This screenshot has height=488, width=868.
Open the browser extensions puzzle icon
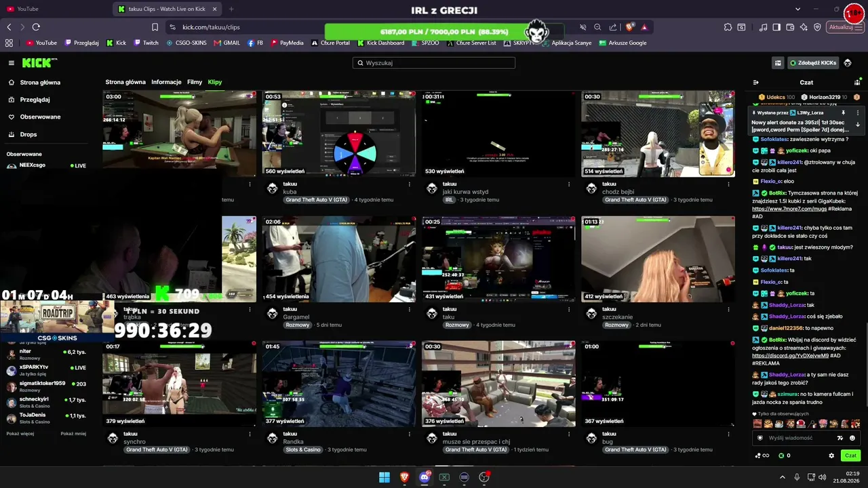728,27
